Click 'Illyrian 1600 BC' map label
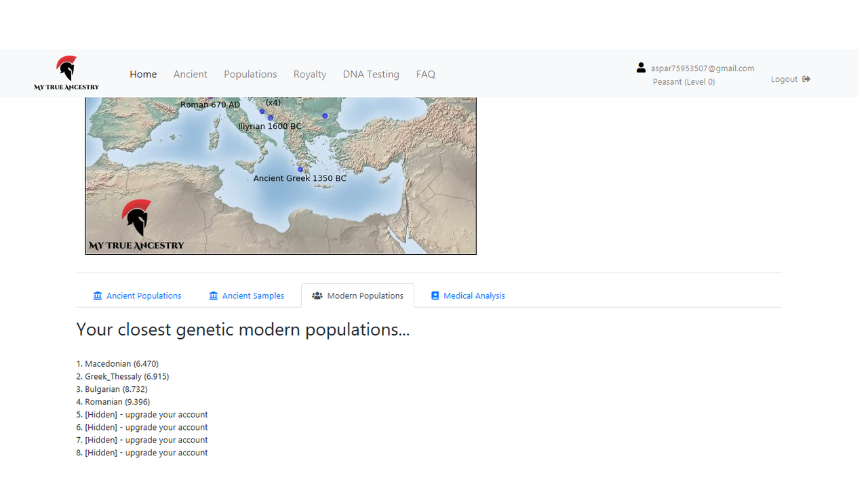The width and height of the screenshot is (868, 488). pyautogui.click(x=270, y=126)
